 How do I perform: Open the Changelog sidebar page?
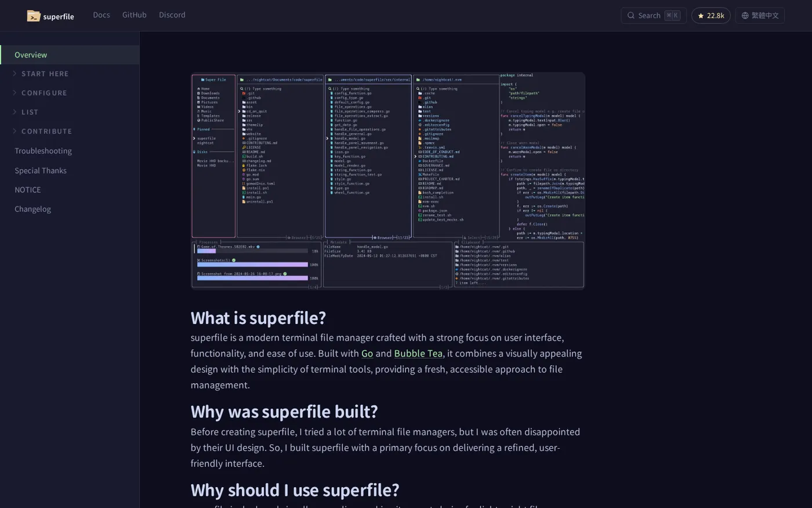click(x=32, y=209)
